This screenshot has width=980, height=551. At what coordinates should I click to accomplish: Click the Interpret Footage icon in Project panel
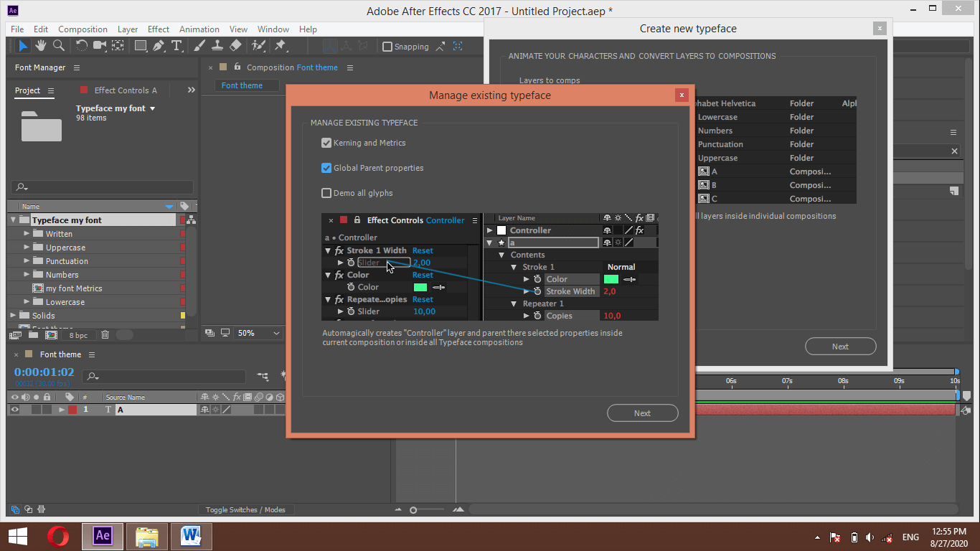click(x=16, y=335)
